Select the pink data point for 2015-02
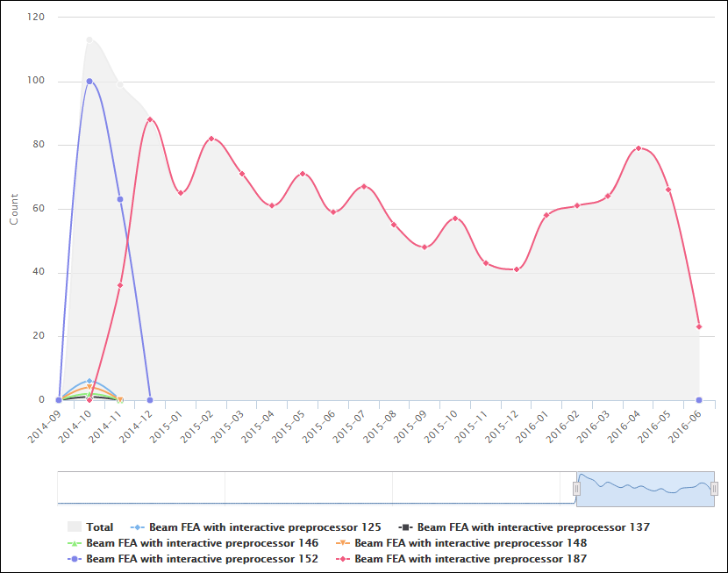The image size is (728, 573). pos(211,139)
